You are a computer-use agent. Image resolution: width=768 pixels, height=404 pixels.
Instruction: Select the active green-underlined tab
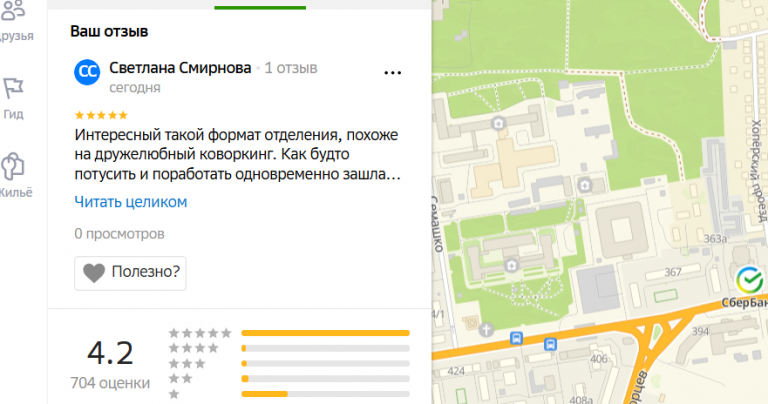260,7
